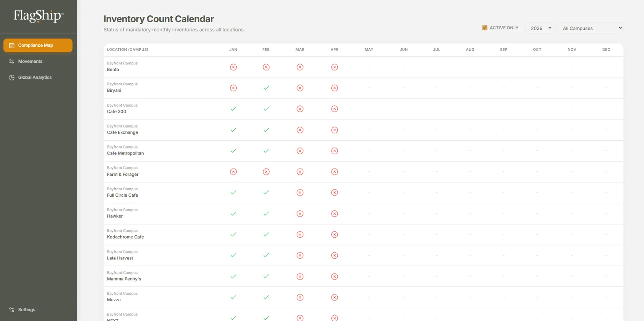Click the Settings sliders icon
644x321 pixels.
click(x=12, y=310)
